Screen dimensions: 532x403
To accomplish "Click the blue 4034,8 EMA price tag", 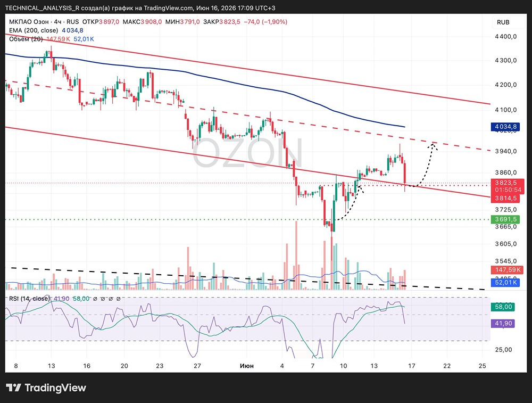I will pos(505,127).
